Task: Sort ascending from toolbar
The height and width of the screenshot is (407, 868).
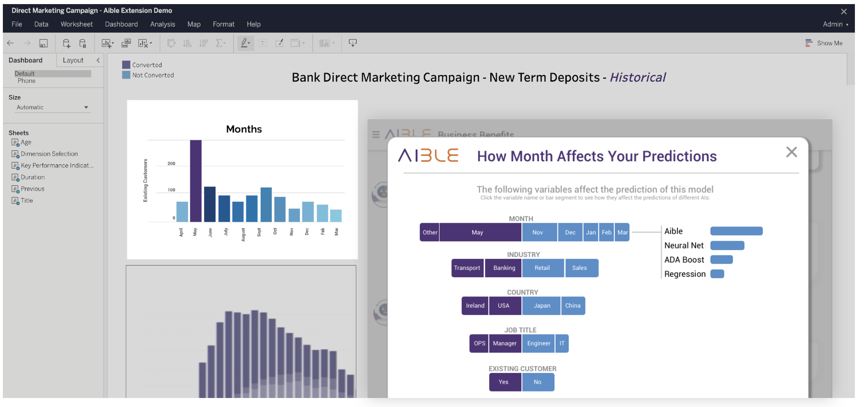Action: click(187, 43)
